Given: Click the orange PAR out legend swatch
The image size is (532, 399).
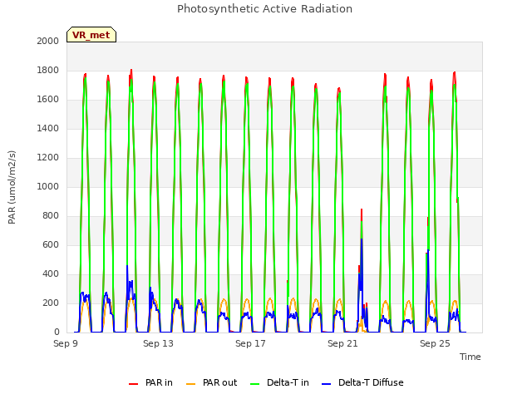Looking at the screenshot, I should click(191, 384).
